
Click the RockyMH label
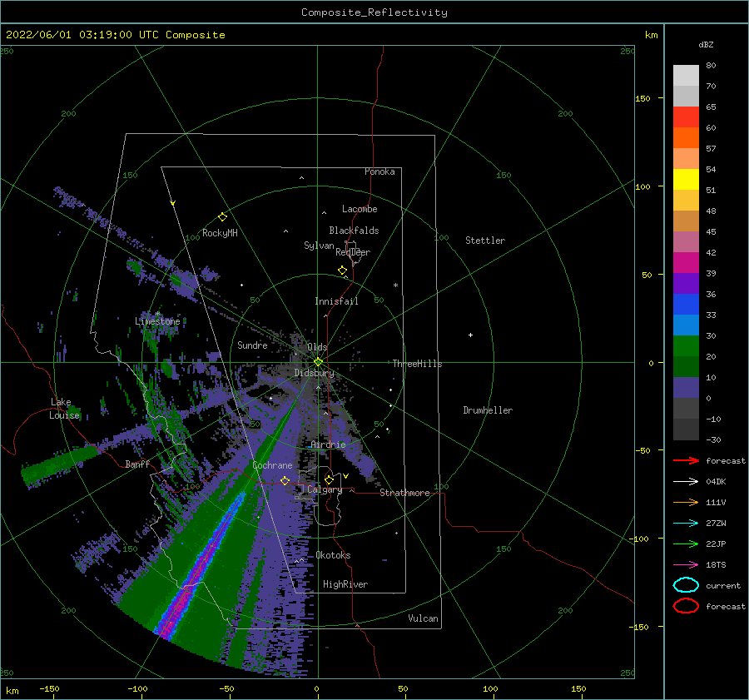point(220,233)
